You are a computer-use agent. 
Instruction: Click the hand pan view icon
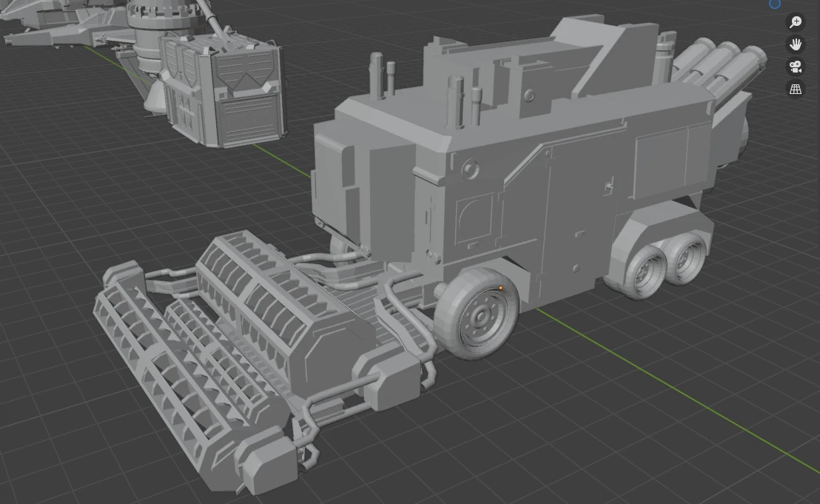click(796, 44)
